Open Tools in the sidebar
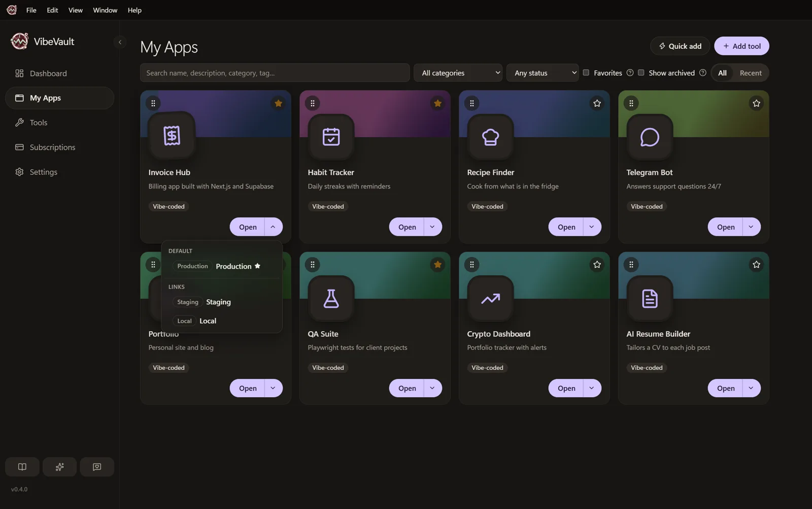The height and width of the screenshot is (509, 812). [x=59, y=122]
